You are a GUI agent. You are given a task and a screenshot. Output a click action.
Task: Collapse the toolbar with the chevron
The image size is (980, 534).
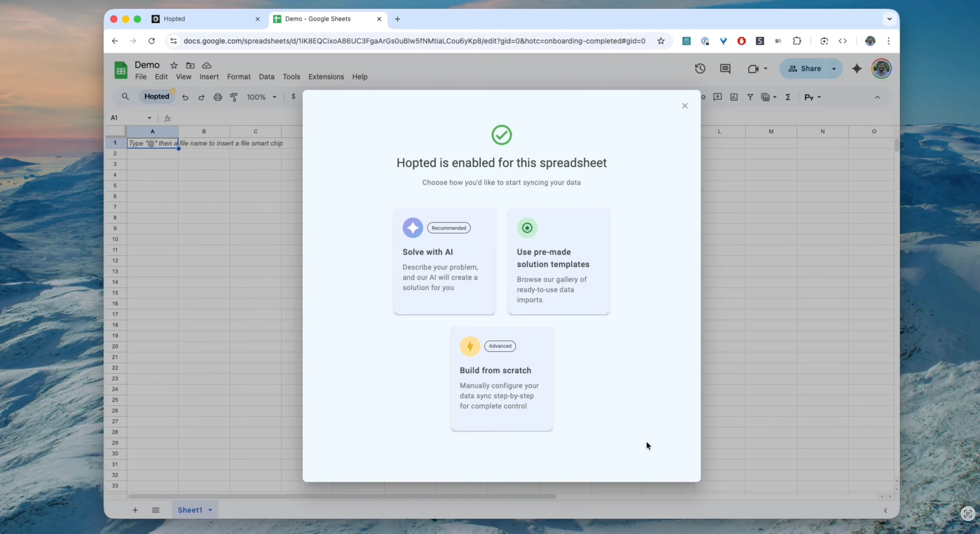point(877,97)
